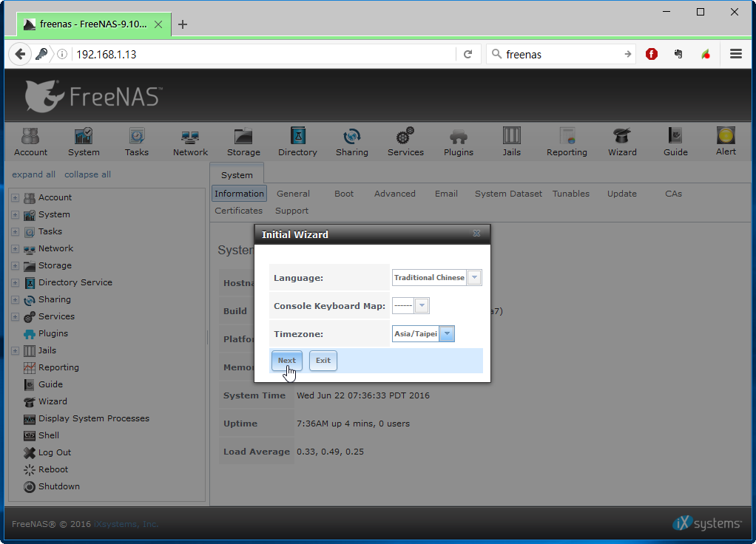Switch to the System Dataset tab
This screenshot has width=756, height=544.
[x=508, y=194]
